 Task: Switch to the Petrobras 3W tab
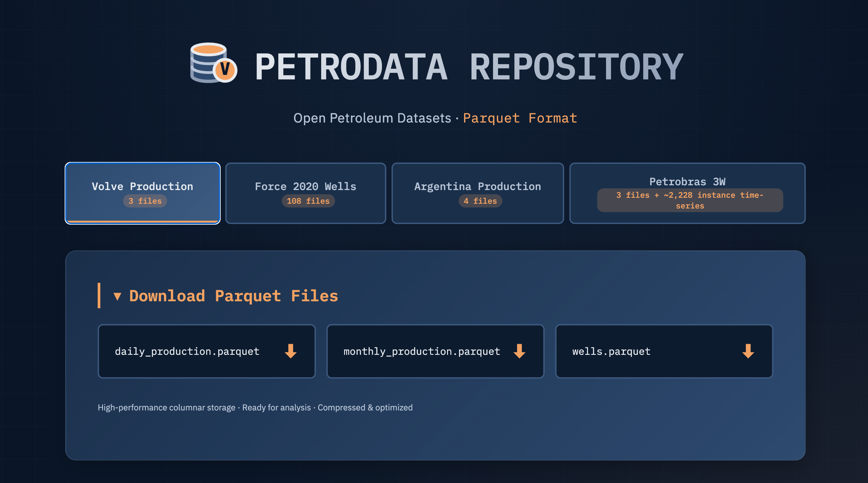(x=687, y=193)
